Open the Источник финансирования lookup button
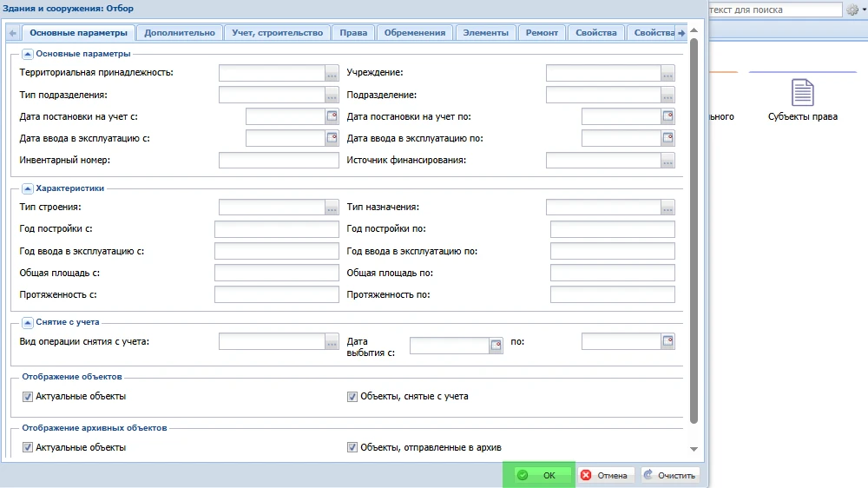 (667, 160)
